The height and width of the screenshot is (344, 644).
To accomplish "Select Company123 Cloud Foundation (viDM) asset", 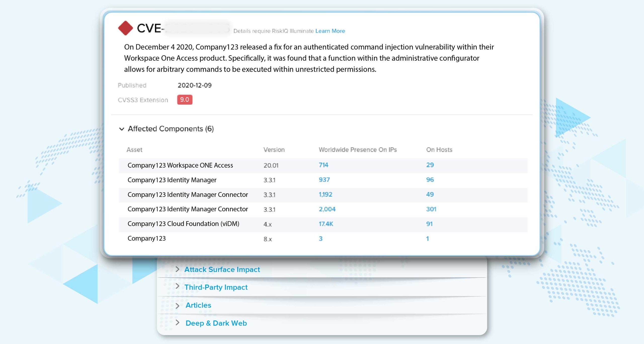I will coord(183,224).
